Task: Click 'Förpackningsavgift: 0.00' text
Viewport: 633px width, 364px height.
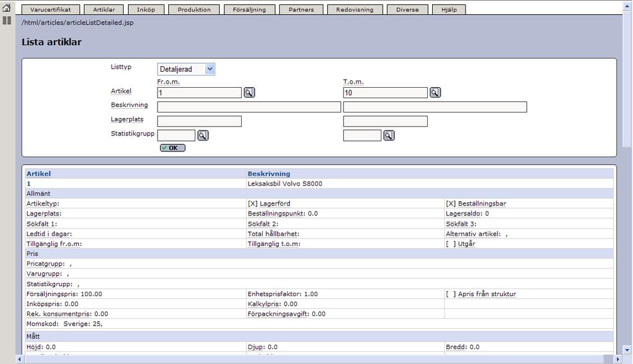Action: [287, 314]
